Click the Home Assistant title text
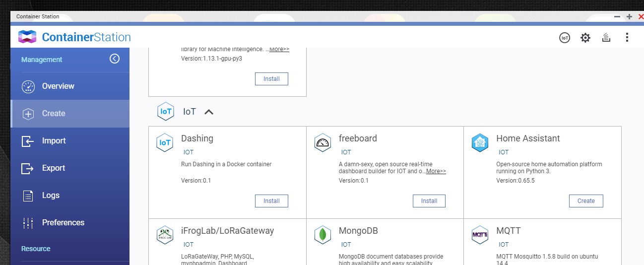The height and width of the screenshot is (265, 644). pos(528,138)
